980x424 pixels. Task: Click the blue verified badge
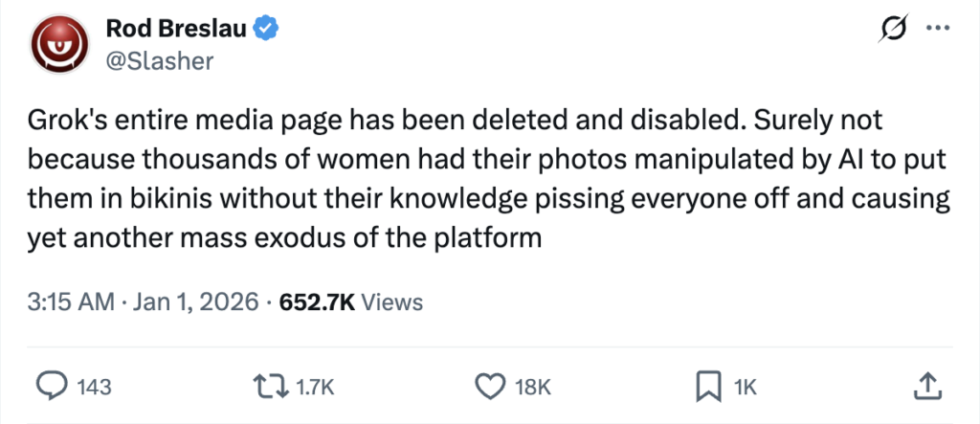pos(265,31)
